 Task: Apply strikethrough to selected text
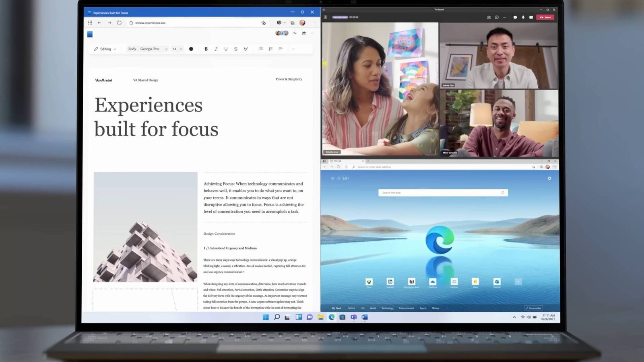pyautogui.click(x=235, y=49)
